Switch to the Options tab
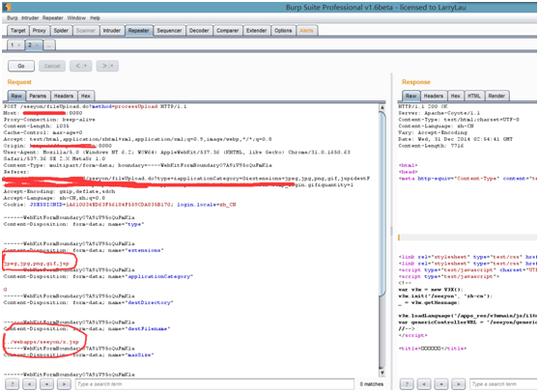The image size is (539, 392). pyautogui.click(x=283, y=31)
